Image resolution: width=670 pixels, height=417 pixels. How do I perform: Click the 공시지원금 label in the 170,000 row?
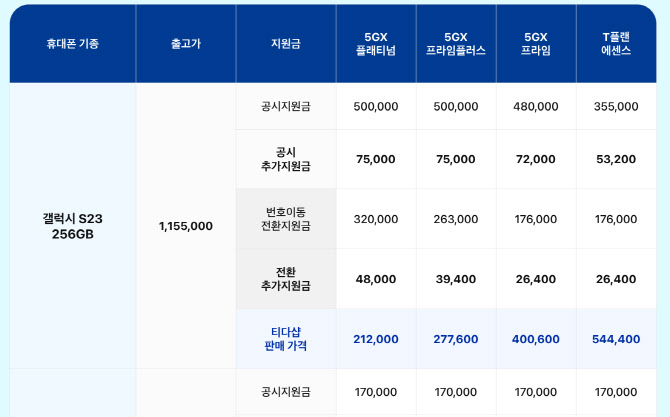pyautogui.click(x=286, y=392)
